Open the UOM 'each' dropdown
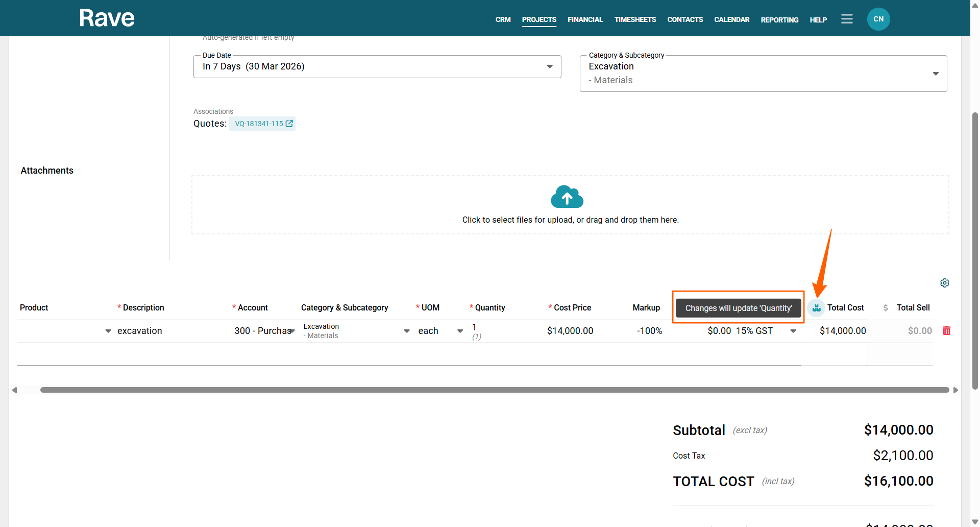Image resolution: width=980 pixels, height=527 pixels. click(x=460, y=331)
